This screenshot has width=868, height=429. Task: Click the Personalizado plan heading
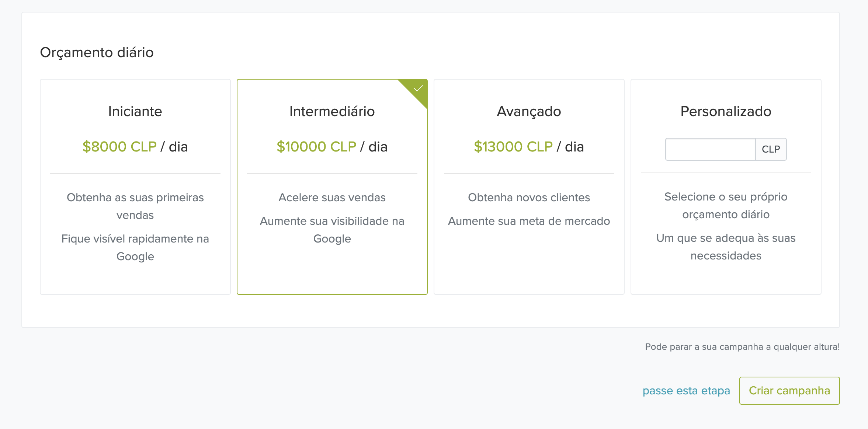point(726,111)
